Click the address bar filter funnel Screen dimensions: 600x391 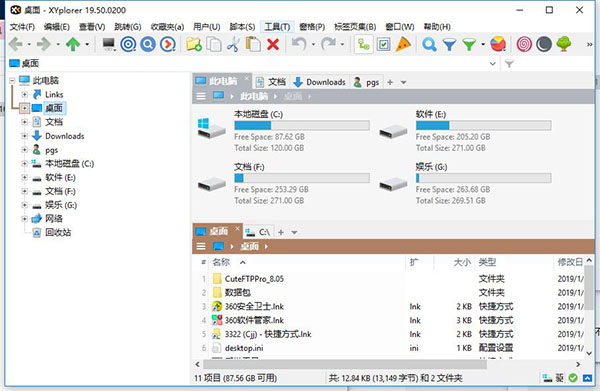[509, 64]
